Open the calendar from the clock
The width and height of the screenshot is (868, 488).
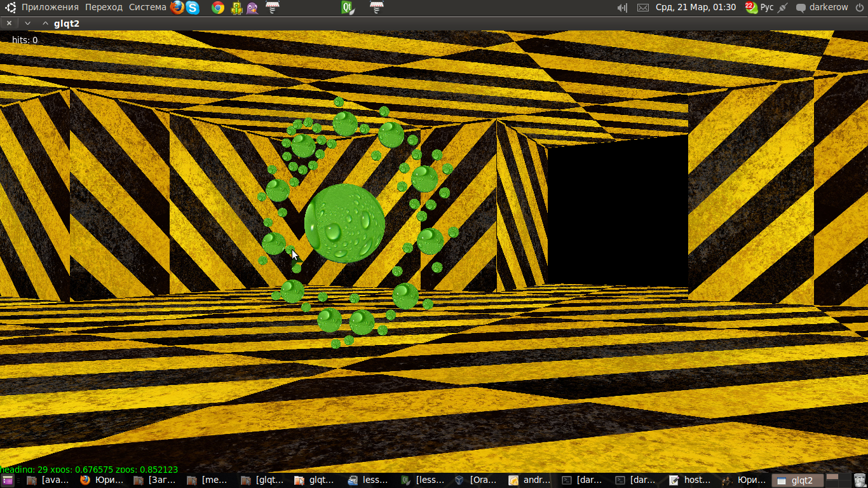[696, 8]
